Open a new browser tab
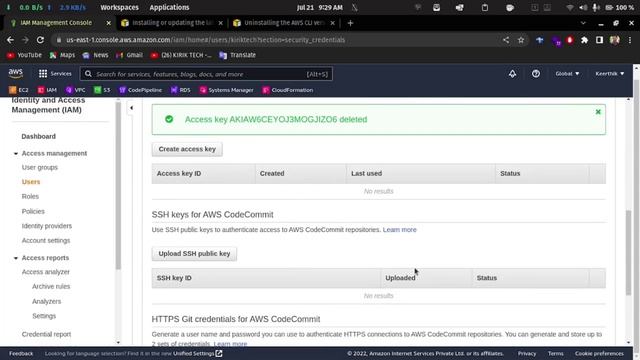Screen dimensions: 640x360 [350, 23]
